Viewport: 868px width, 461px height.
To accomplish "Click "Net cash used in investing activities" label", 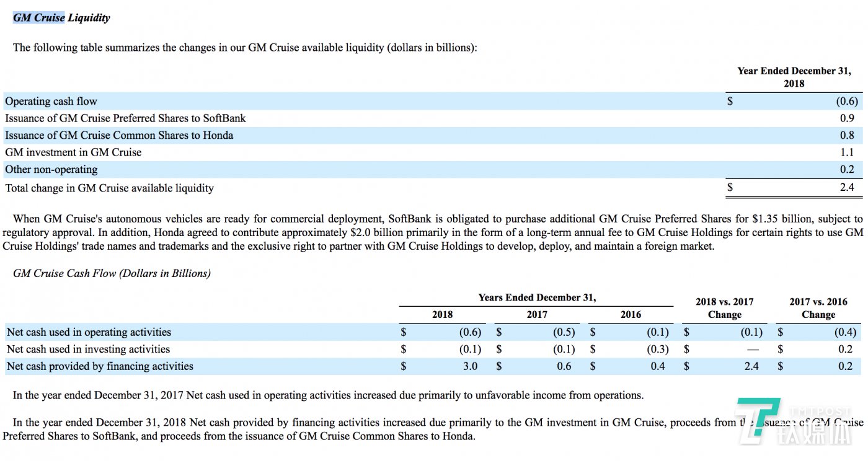I will click(88, 349).
